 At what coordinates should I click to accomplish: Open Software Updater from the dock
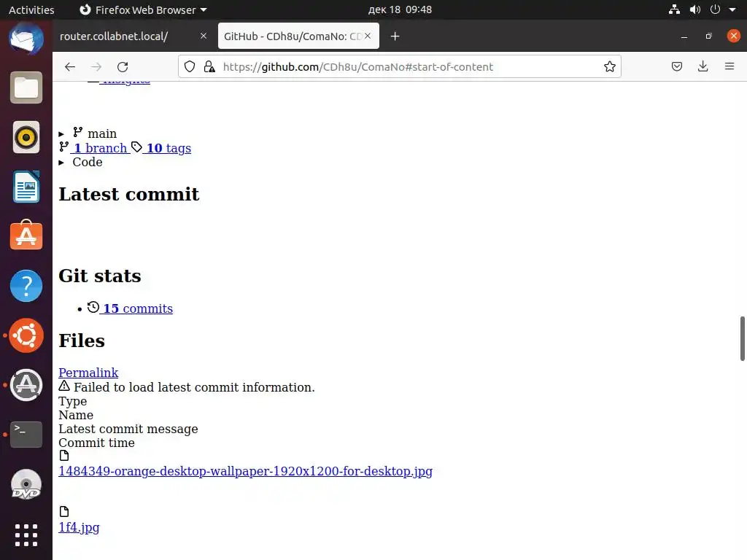pos(26,385)
